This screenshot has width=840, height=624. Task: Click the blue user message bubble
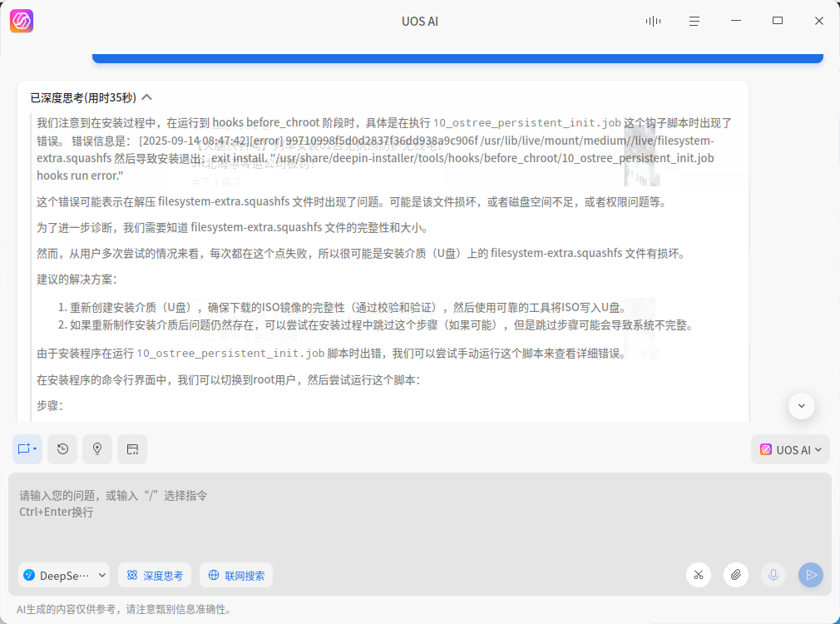click(457, 58)
